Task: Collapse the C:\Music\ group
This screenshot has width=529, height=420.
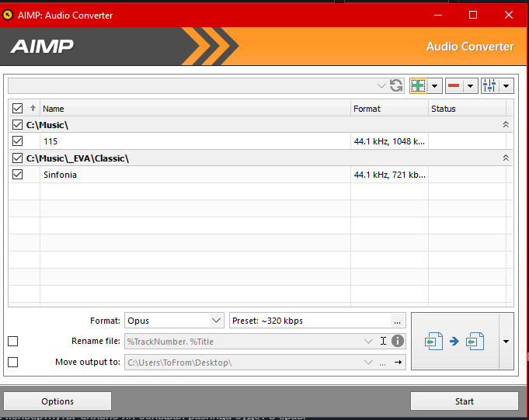Action: click(506, 125)
